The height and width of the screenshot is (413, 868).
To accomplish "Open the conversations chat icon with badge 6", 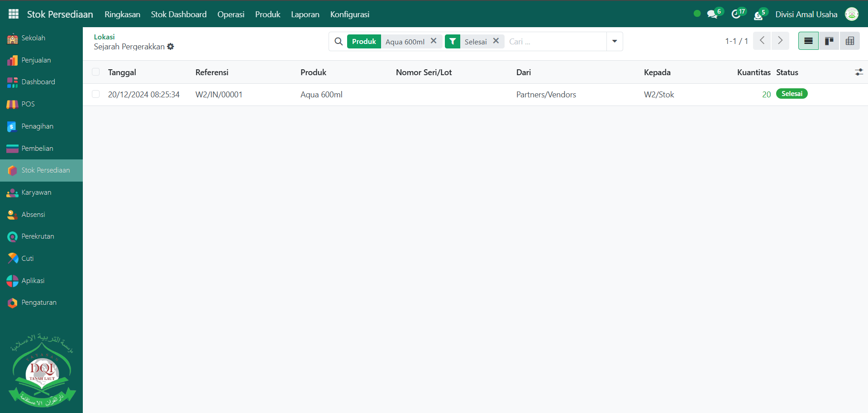I will click(712, 14).
